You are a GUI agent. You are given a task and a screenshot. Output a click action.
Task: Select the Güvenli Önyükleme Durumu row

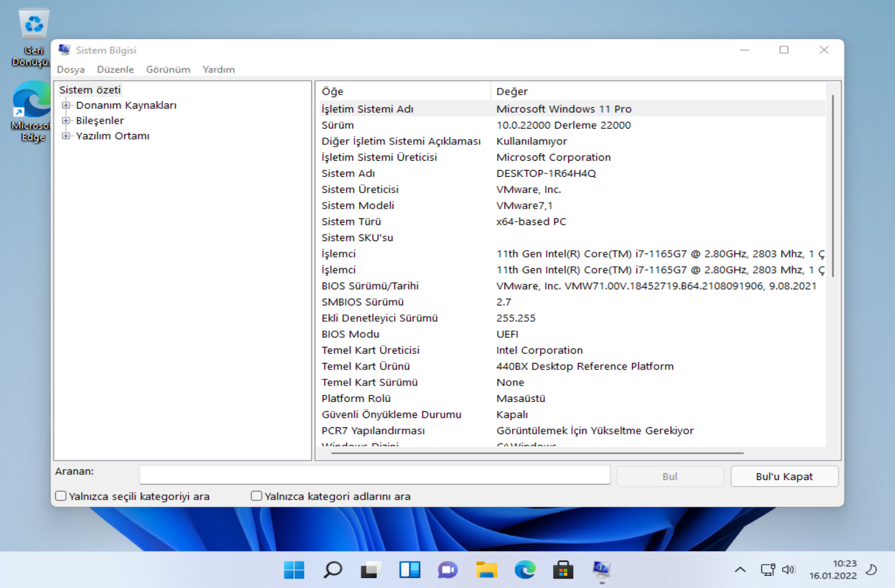(x=572, y=415)
